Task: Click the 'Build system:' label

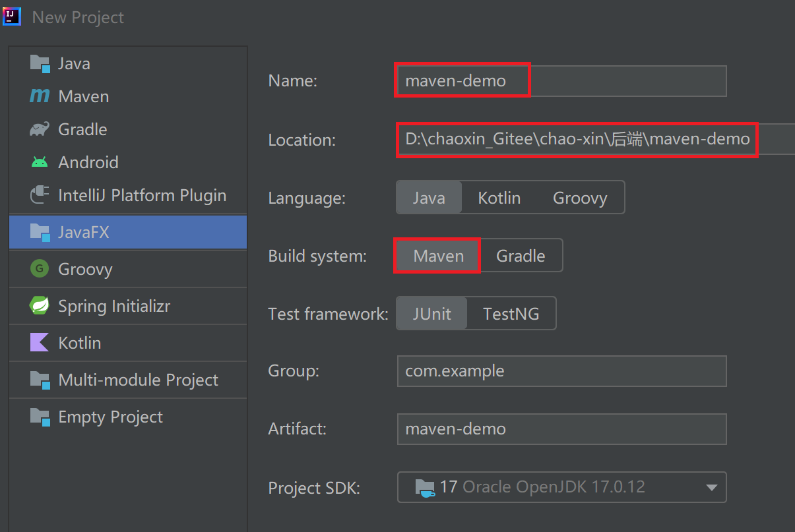Action: 317,256
